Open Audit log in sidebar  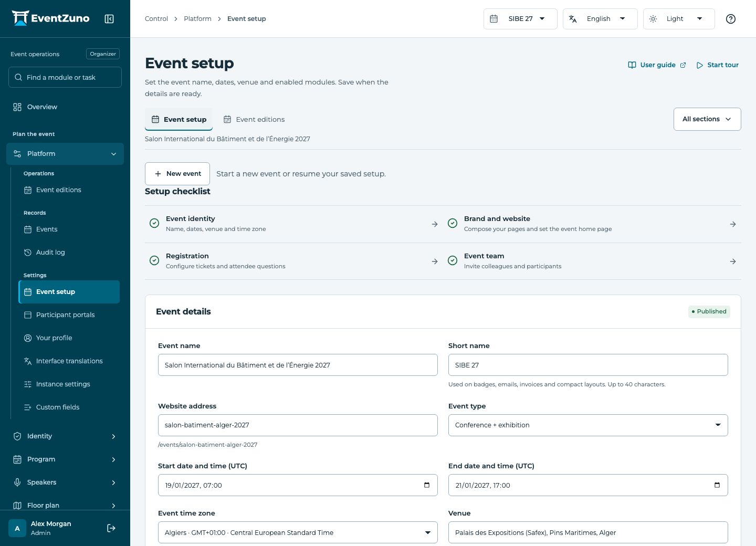point(69,253)
